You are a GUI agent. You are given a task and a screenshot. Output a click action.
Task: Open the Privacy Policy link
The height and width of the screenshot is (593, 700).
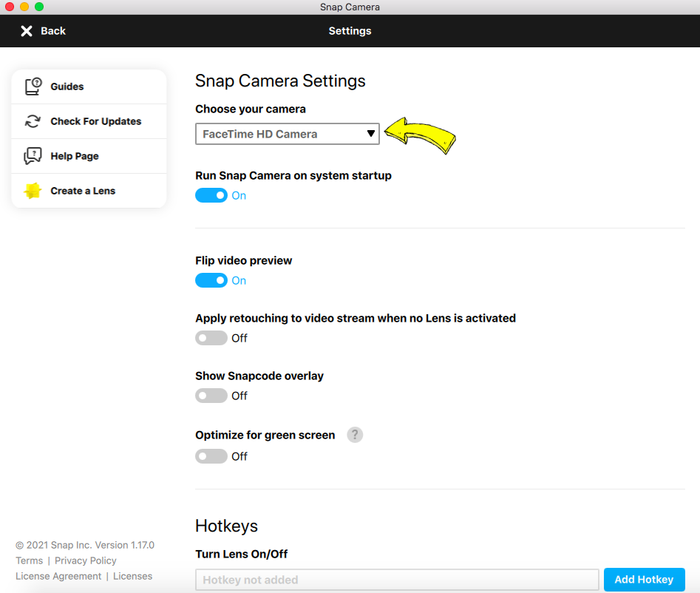pyautogui.click(x=85, y=560)
